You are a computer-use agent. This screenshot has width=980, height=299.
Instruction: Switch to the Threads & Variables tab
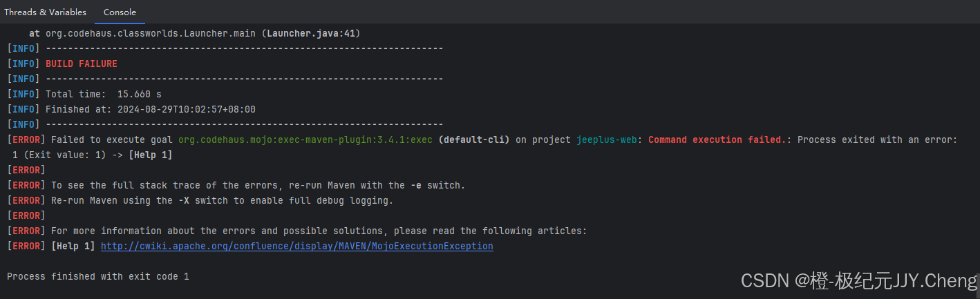click(x=46, y=12)
